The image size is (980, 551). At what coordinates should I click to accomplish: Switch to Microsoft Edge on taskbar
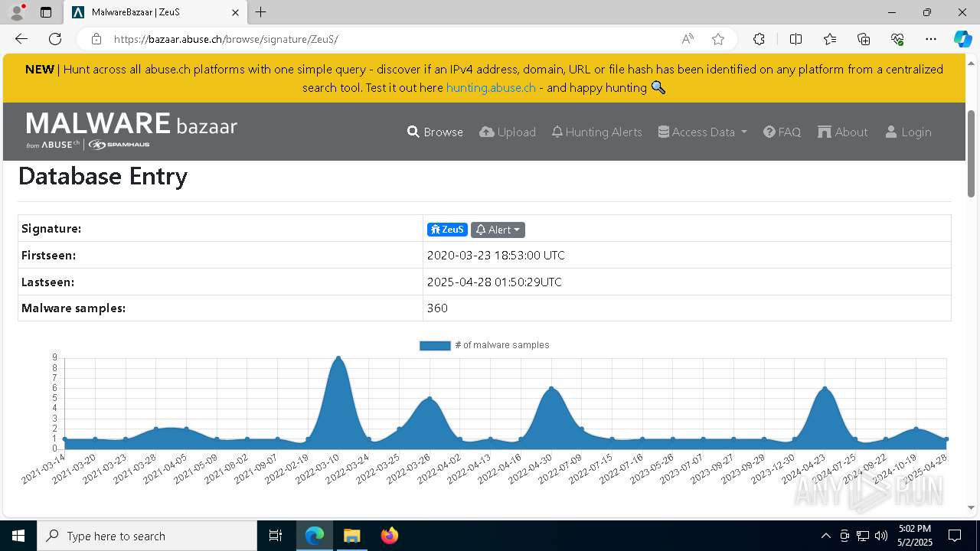315,536
